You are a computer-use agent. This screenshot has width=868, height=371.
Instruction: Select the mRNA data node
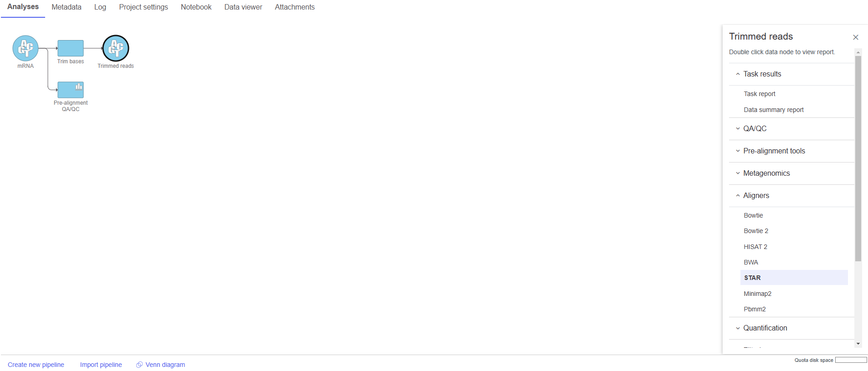(26, 48)
